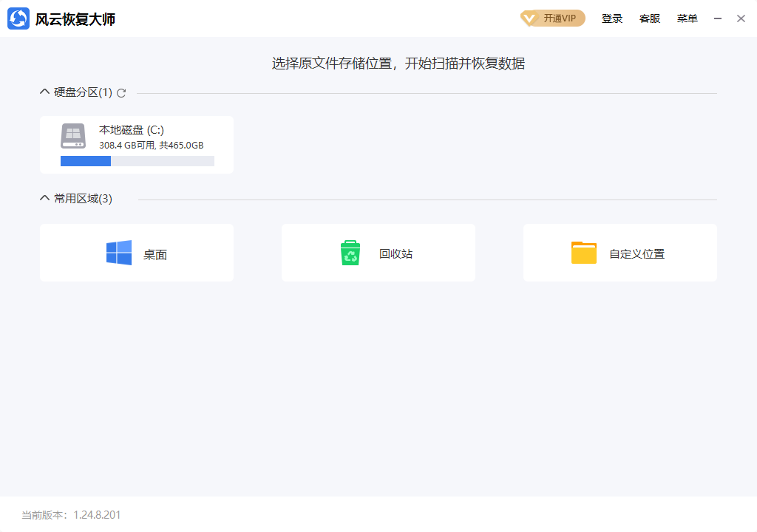The image size is (757, 532).
Task: Click the green 回收站 recycle bin icon
Action: [x=350, y=252]
